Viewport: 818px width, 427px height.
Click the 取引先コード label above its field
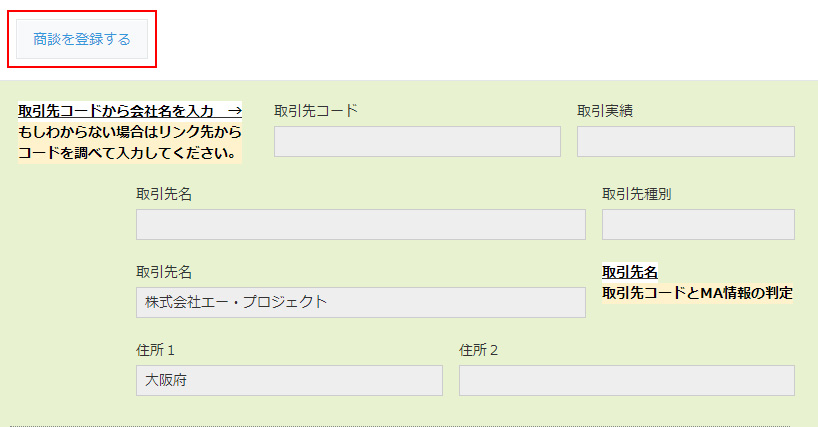pos(316,111)
